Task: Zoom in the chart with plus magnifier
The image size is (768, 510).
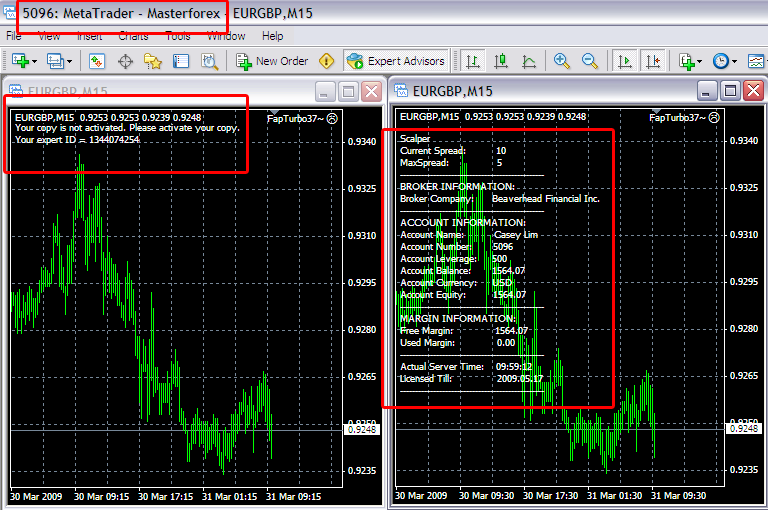Action: 561,61
